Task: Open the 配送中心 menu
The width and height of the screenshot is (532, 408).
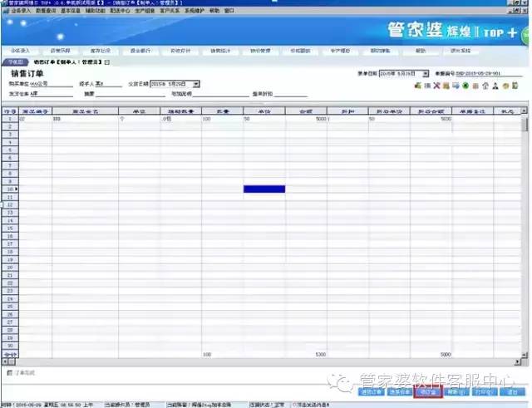Action: (120, 11)
